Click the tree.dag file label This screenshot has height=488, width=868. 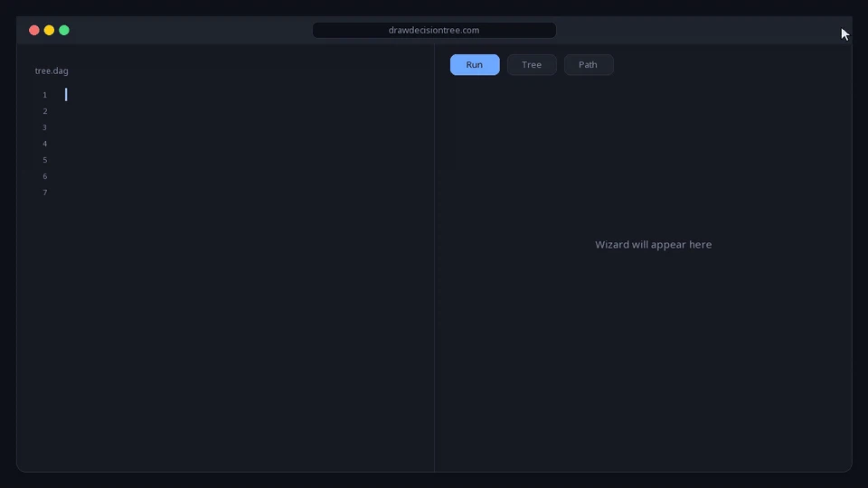click(52, 70)
